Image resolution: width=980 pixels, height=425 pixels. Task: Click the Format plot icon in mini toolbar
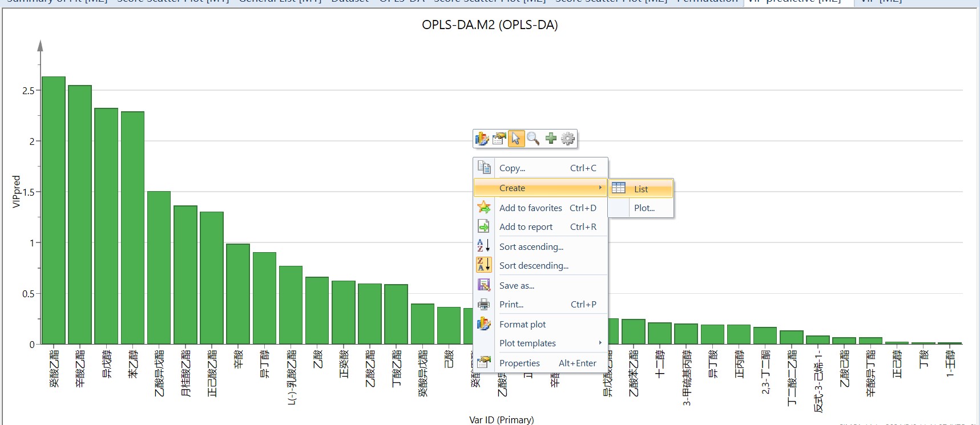482,139
